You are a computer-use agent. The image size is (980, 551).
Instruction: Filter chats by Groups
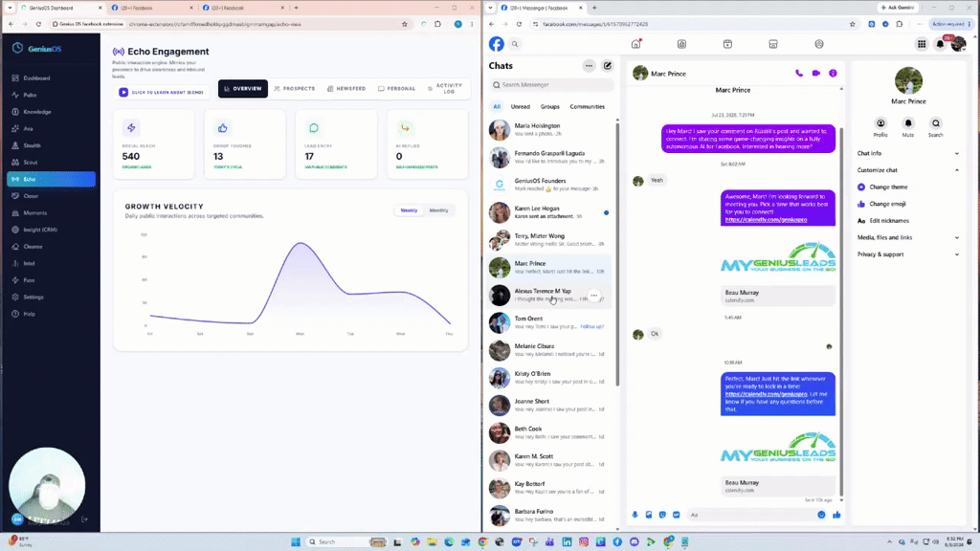click(x=550, y=107)
